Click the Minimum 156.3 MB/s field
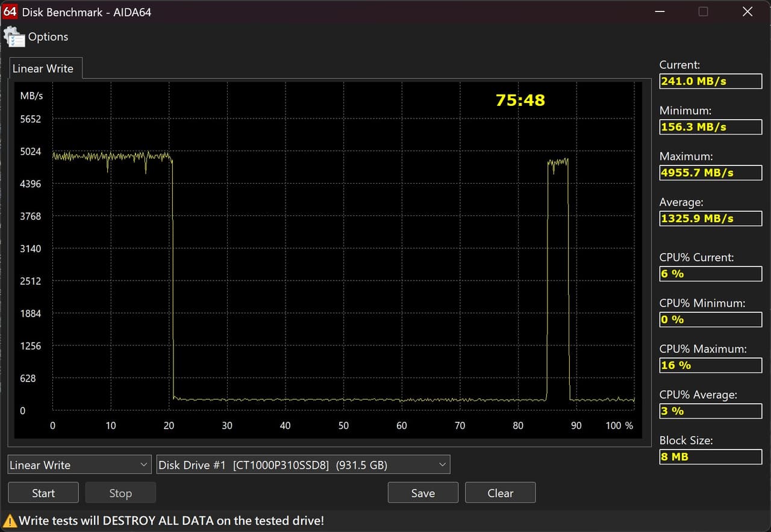This screenshot has width=771, height=532. click(x=710, y=127)
